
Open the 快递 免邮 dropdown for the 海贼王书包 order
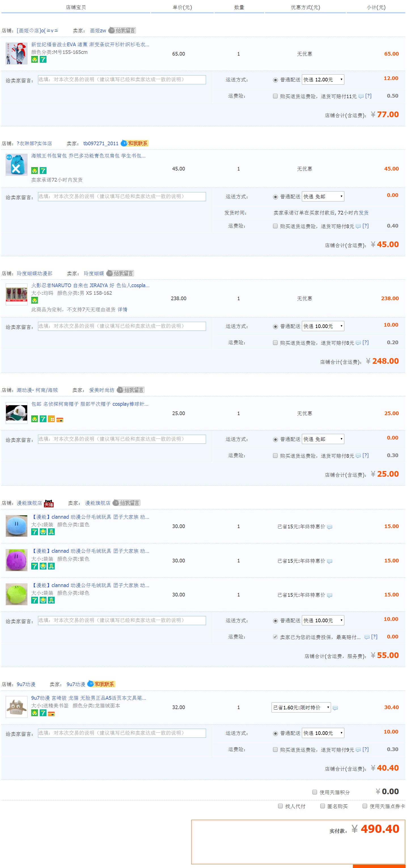(323, 196)
